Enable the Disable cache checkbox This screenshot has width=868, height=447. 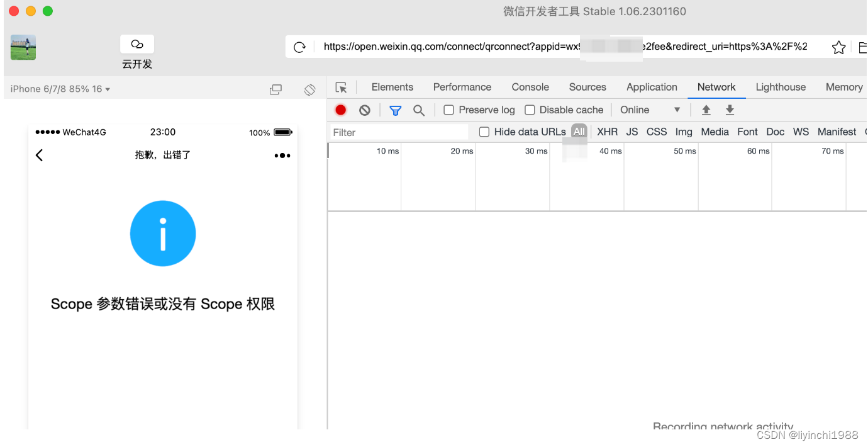pyautogui.click(x=530, y=110)
